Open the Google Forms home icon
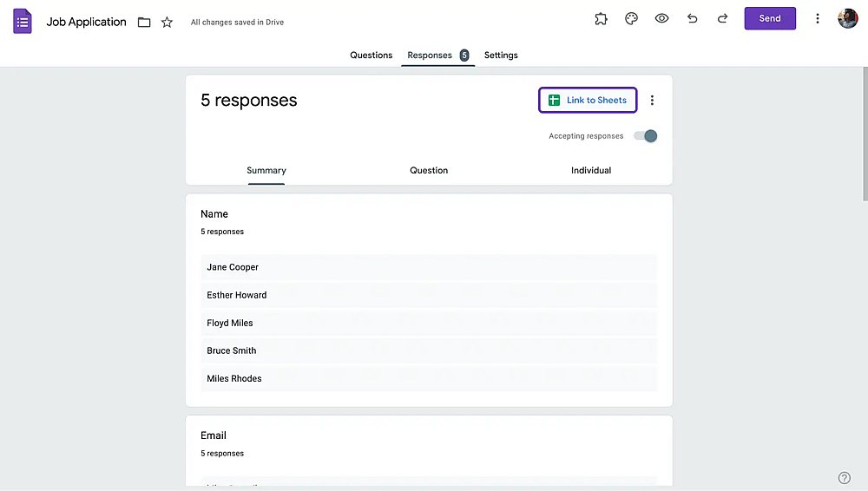868x491 pixels. tap(23, 22)
